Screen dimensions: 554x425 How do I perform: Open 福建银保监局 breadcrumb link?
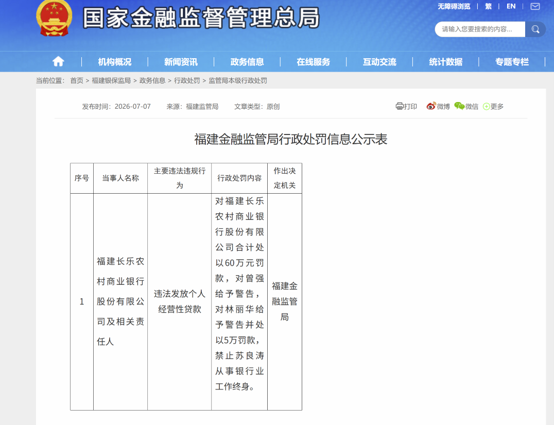(111, 81)
